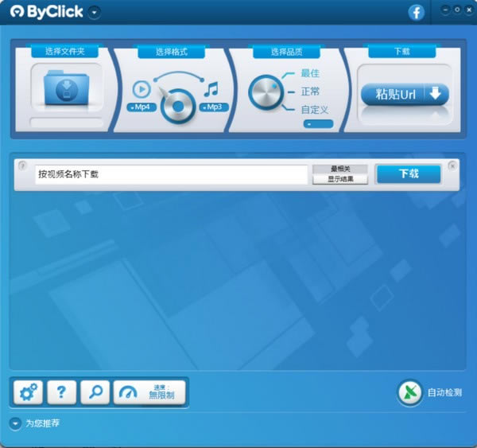Image resolution: width=477 pixels, height=448 pixels.
Task: Click the 自动检测 label
Action: point(444,392)
